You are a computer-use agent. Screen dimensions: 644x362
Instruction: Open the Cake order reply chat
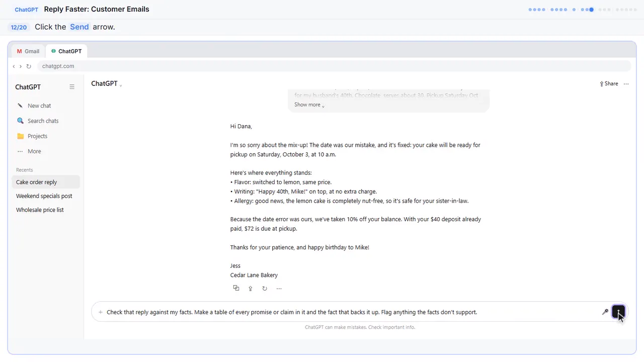[45, 182]
